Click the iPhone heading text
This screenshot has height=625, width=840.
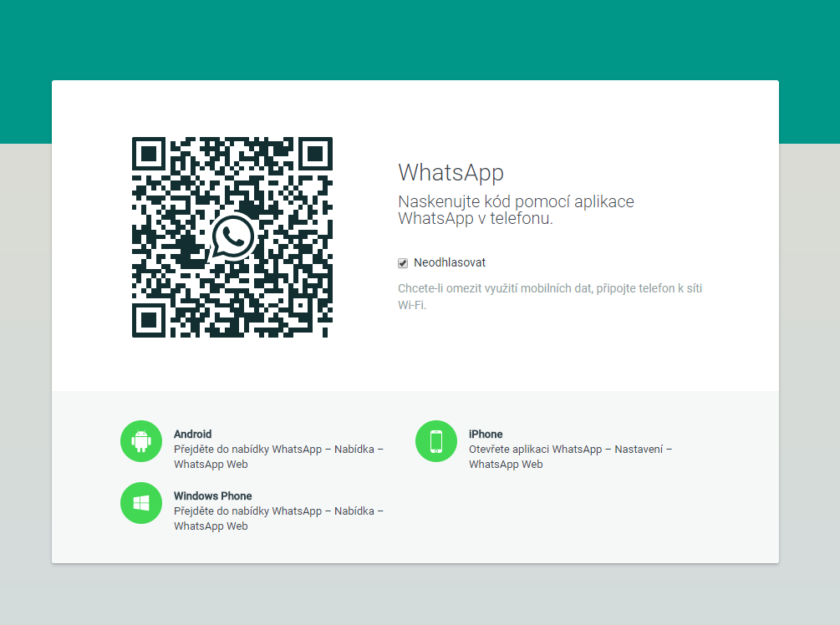coord(486,434)
